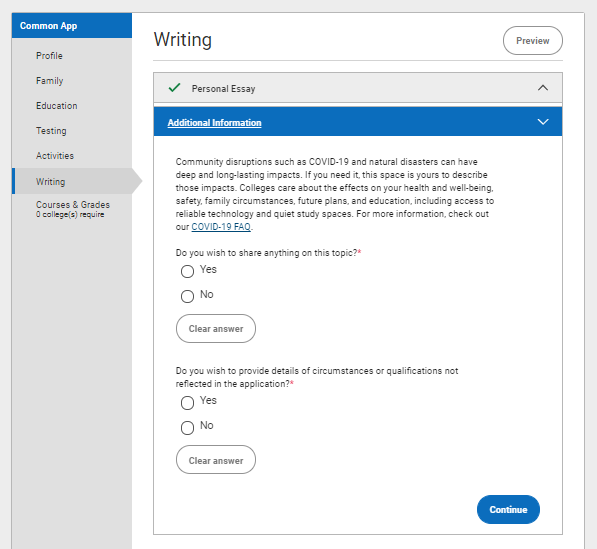Click the green checkmark beside Personal Essay

tap(174, 88)
